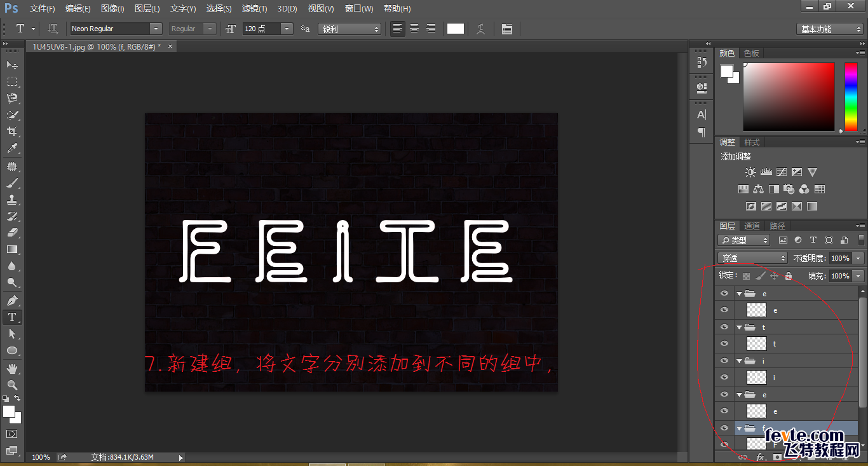
Task: Add a Hue/Saturation adjustment layer
Action: tap(743, 189)
